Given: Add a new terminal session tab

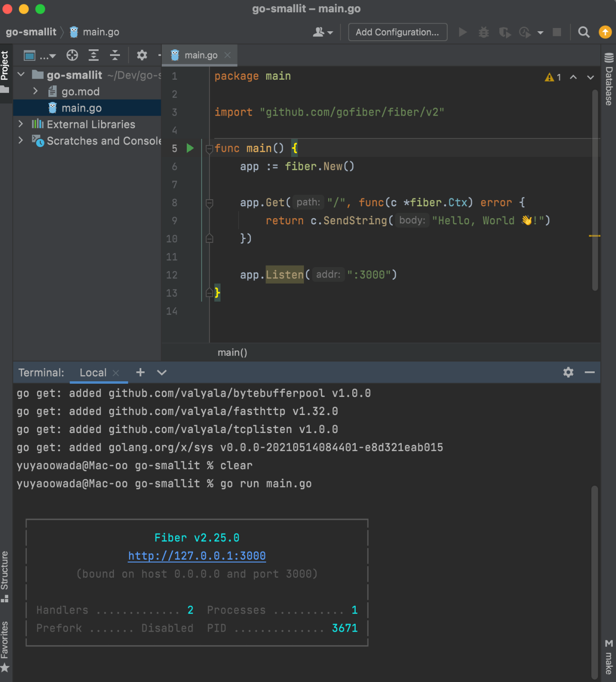Looking at the screenshot, I should click(140, 372).
